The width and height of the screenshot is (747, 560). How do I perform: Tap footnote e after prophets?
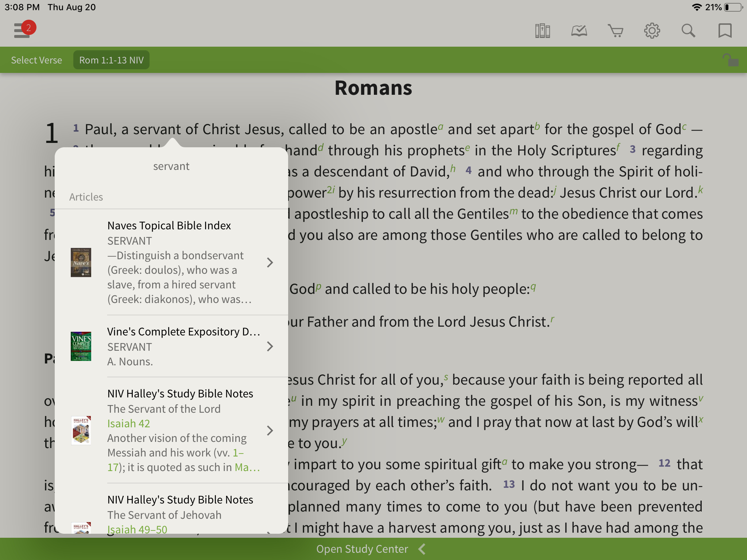(468, 148)
